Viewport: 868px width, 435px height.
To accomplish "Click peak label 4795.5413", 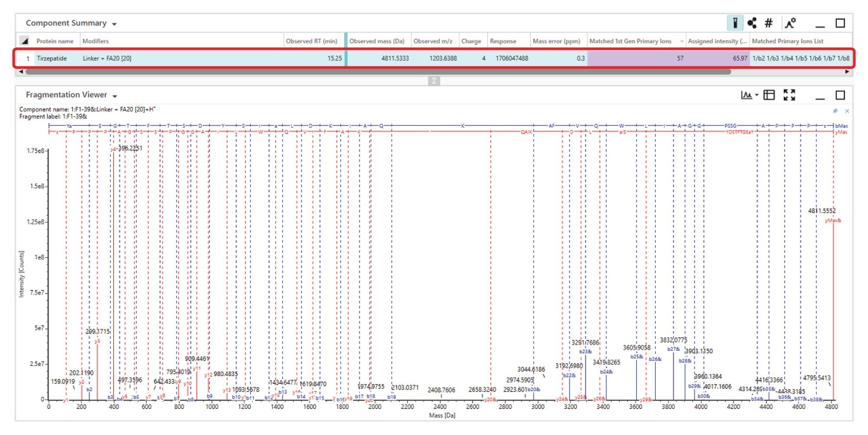I will tap(816, 378).
